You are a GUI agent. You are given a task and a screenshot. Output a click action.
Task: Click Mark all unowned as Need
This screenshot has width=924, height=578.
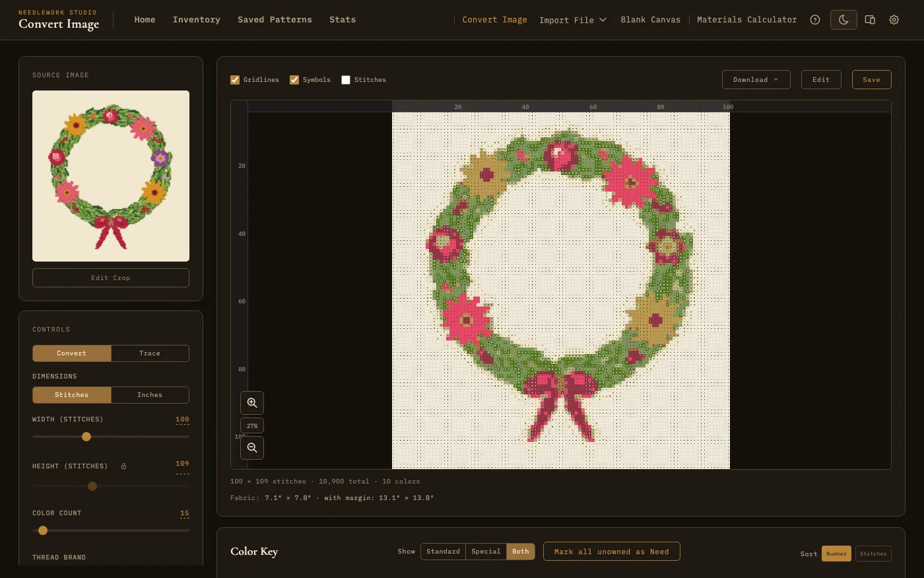pos(612,552)
